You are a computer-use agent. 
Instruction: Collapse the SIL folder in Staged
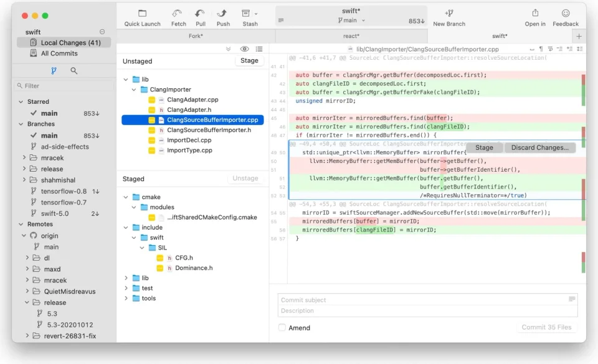pos(142,248)
